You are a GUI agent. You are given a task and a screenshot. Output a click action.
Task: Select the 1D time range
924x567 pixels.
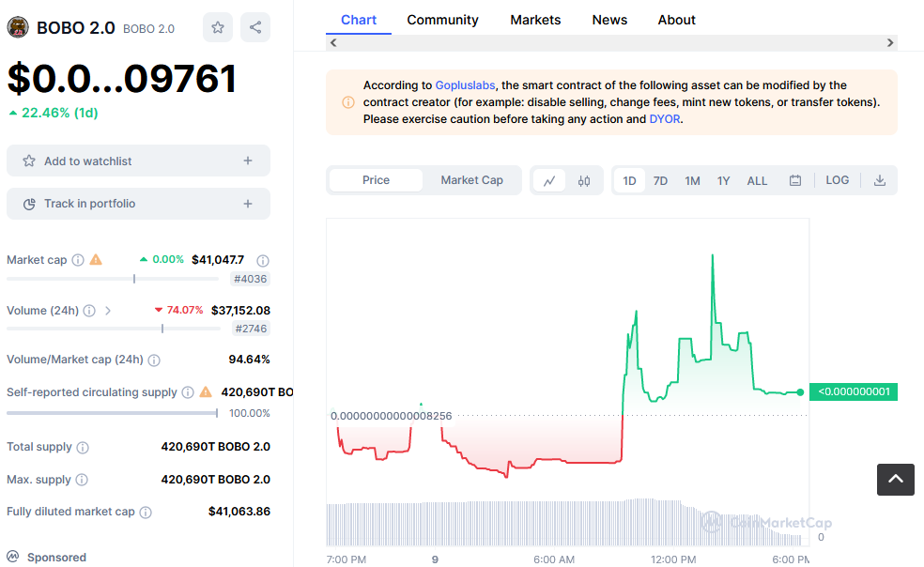[x=629, y=180]
